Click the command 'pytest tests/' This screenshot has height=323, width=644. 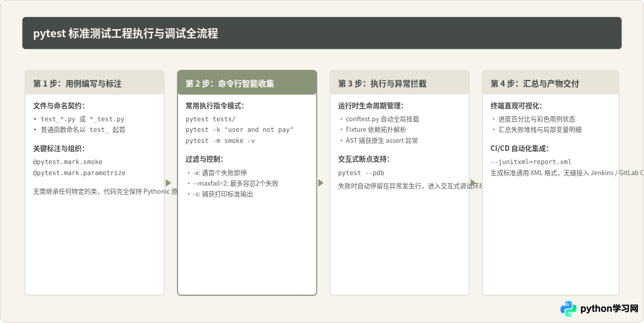pyautogui.click(x=210, y=119)
